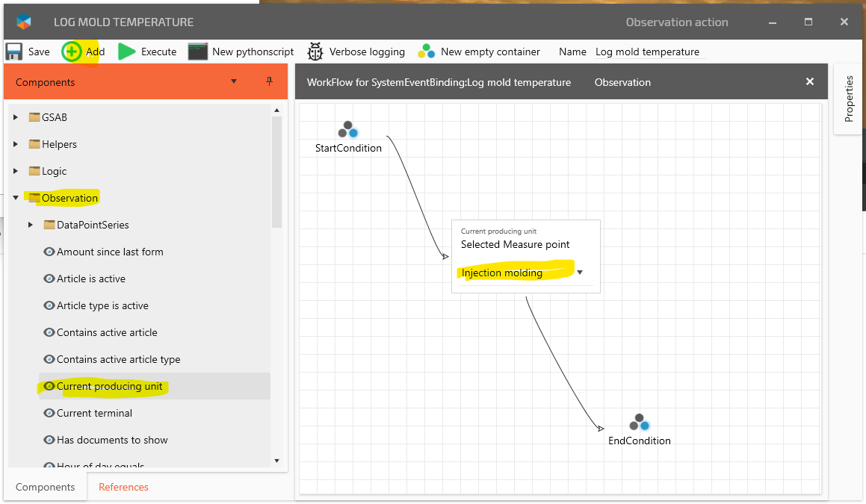Screen dimensions: 866x504
Task: Expand the DataPointSeries folder
Action: pyautogui.click(x=31, y=225)
